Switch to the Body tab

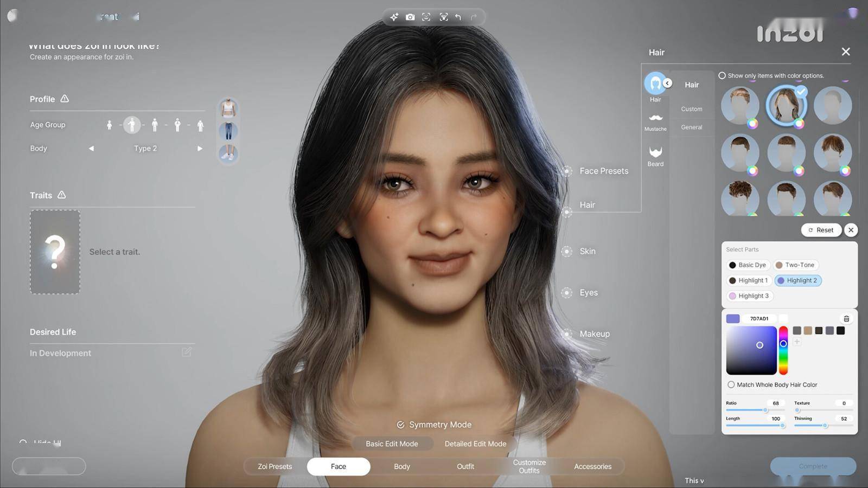tap(402, 466)
